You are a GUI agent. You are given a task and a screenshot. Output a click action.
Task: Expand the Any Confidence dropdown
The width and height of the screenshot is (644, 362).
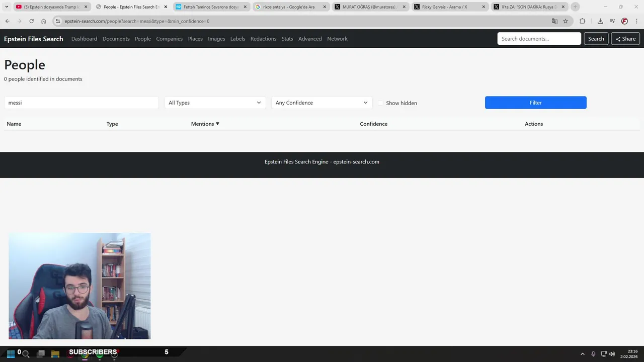click(x=322, y=103)
